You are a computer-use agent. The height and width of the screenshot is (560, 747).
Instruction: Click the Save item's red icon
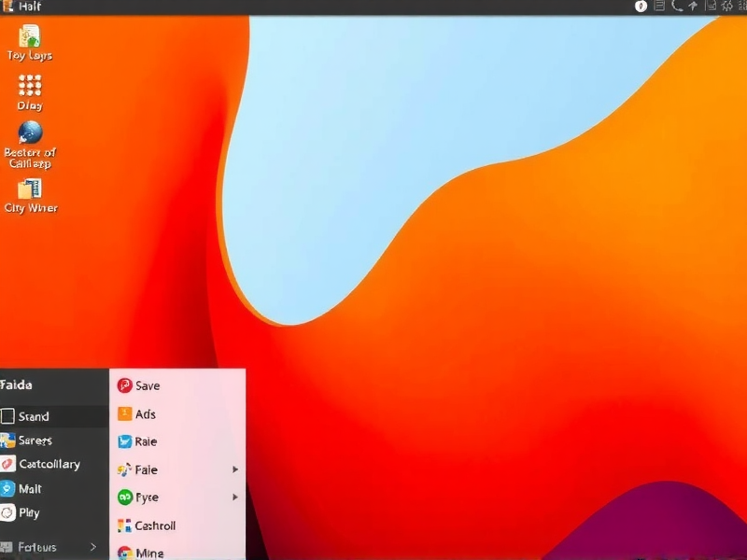point(127,385)
